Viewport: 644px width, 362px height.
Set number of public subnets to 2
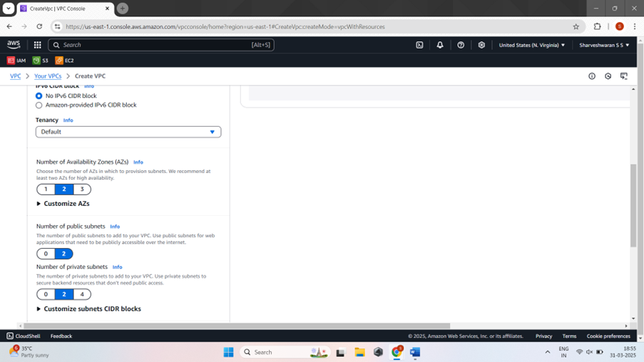[x=63, y=254]
